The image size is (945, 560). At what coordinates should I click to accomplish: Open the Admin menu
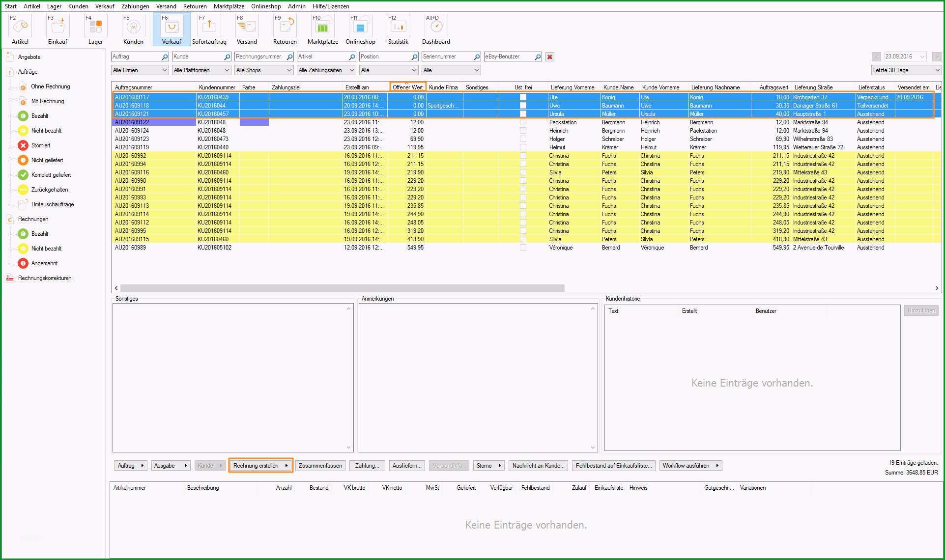[x=296, y=6]
